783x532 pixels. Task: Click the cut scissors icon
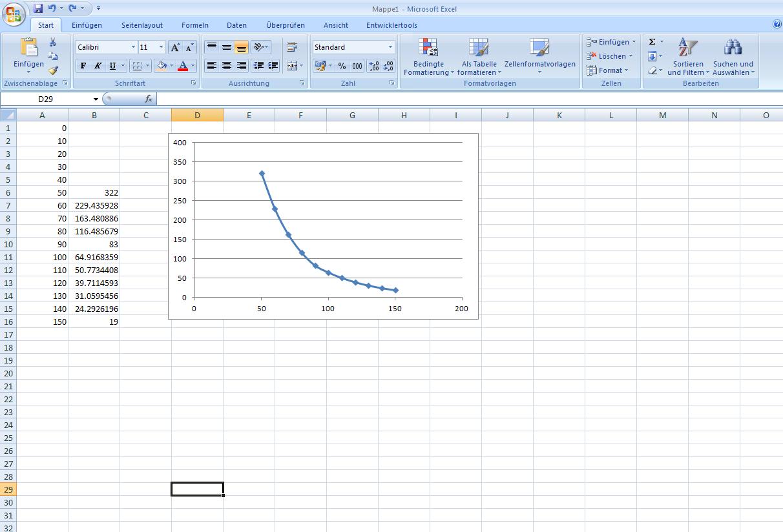pyautogui.click(x=53, y=43)
